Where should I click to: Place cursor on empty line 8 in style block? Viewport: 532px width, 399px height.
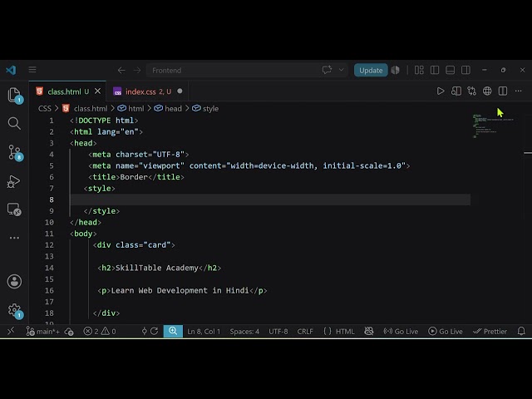270,199
